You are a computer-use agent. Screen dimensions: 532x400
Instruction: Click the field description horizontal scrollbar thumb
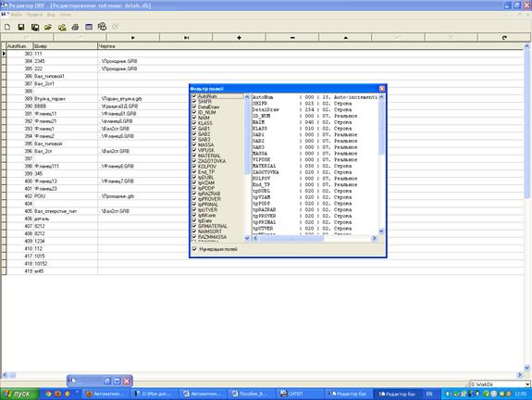point(291,238)
